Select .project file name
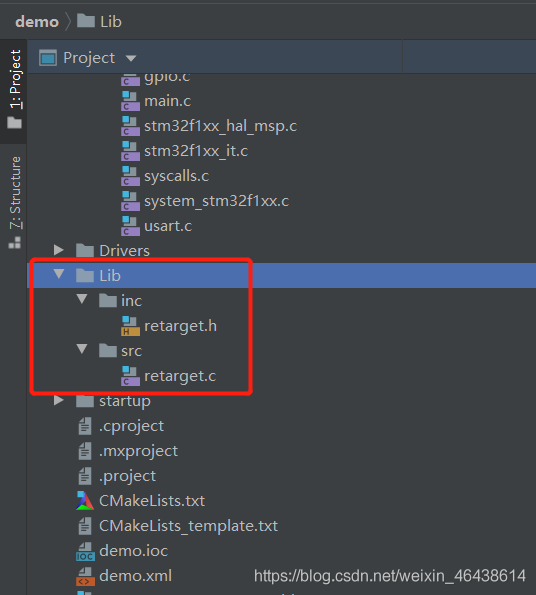 (x=127, y=477)
